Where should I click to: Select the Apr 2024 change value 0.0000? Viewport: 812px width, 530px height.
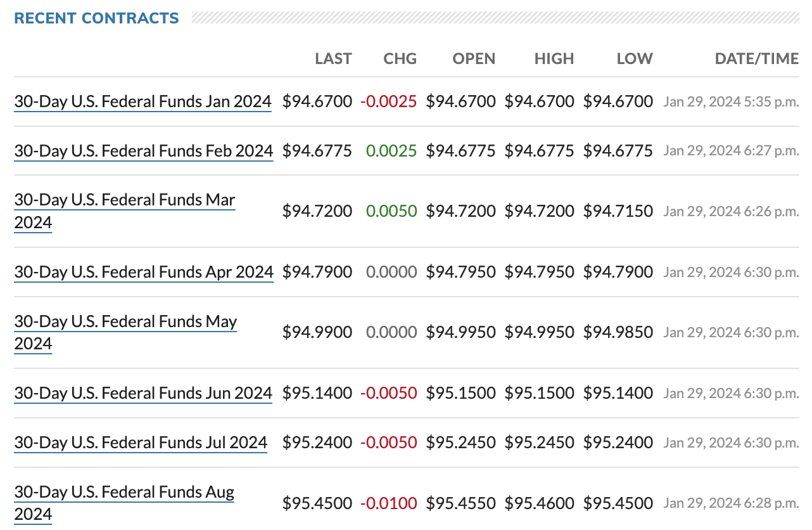[391, 272]
